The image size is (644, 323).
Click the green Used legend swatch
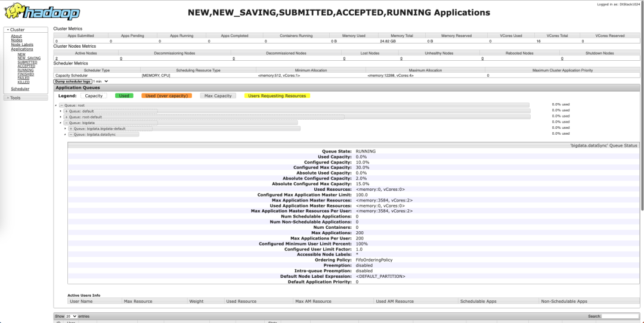124,96
